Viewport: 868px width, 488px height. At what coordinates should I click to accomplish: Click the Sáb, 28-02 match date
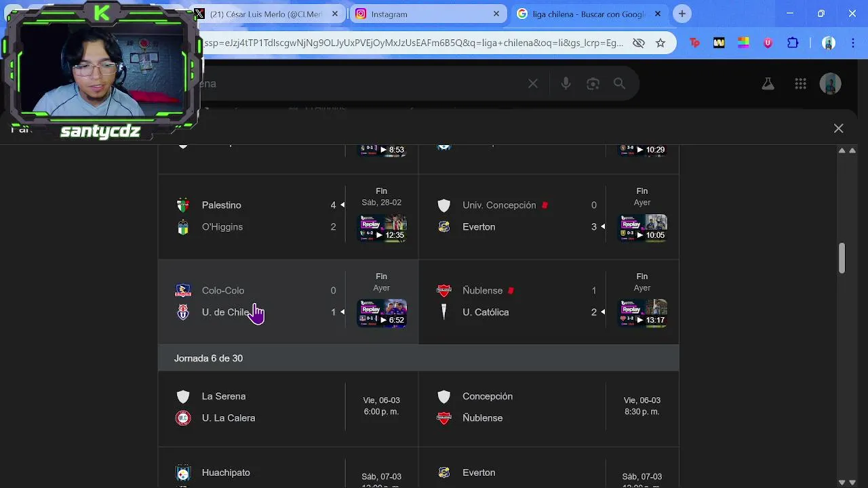[x=381, y=203]
